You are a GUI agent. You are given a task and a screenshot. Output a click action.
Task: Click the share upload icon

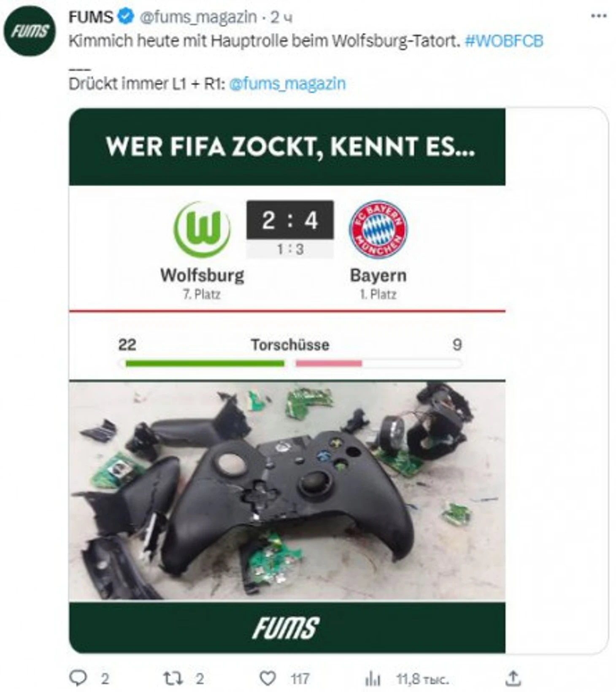pos(513,678)
